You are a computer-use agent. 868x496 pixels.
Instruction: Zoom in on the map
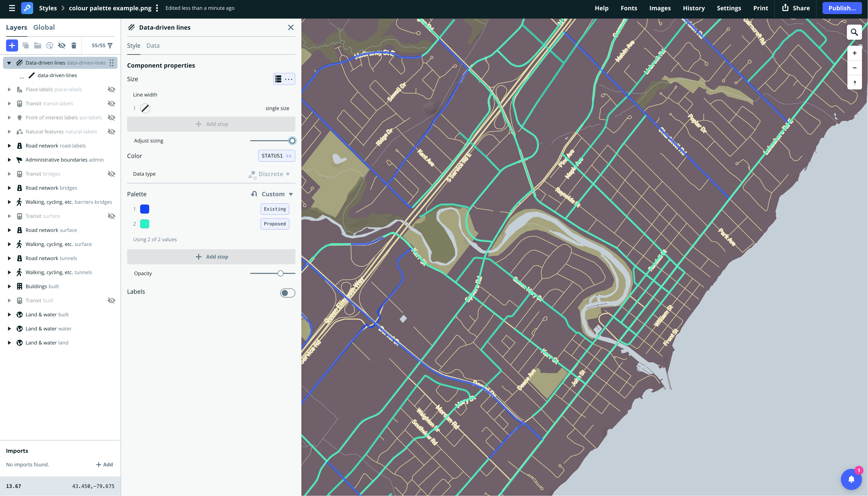(854, 53)
